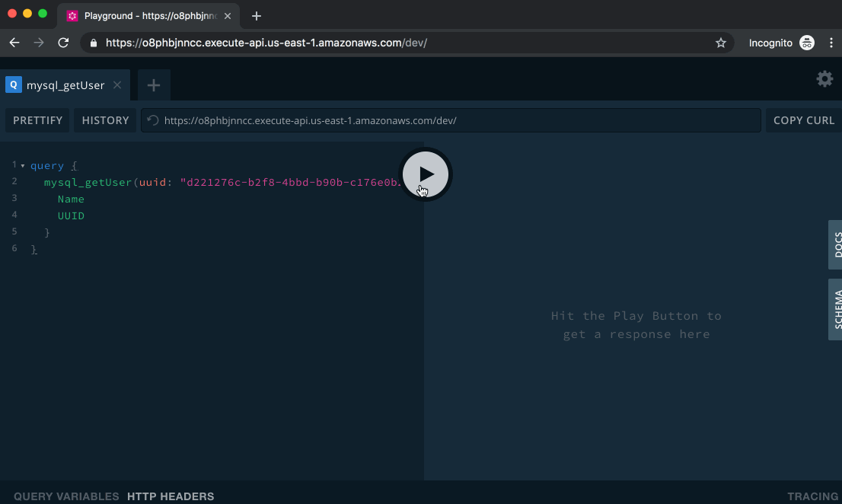842x504 pixels.
Task: Click COPY CURL button
Action: coord(804,120)
